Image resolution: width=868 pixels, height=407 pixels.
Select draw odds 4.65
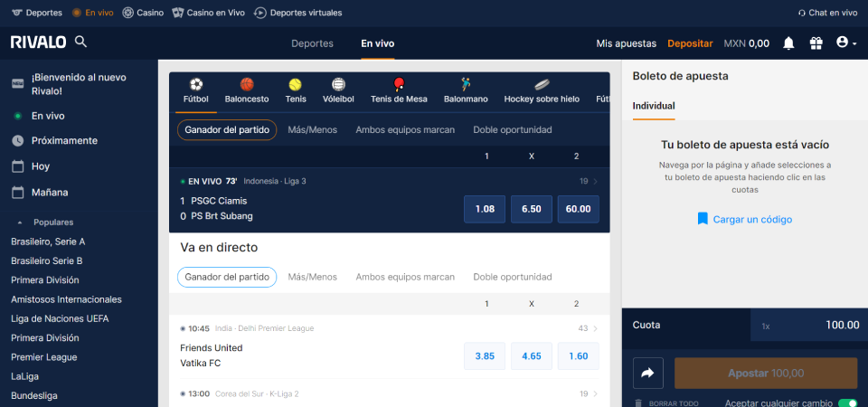coord(532,356)
